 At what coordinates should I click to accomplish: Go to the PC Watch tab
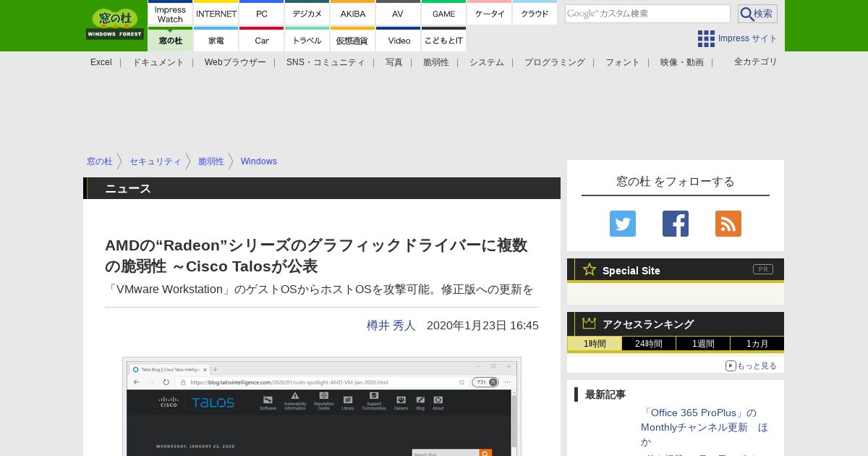pyautogui.click(x=262, y=13)
